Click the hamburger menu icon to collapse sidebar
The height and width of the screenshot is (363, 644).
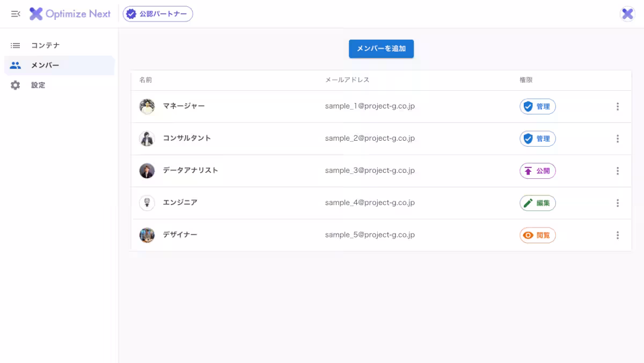coord(15,14)
